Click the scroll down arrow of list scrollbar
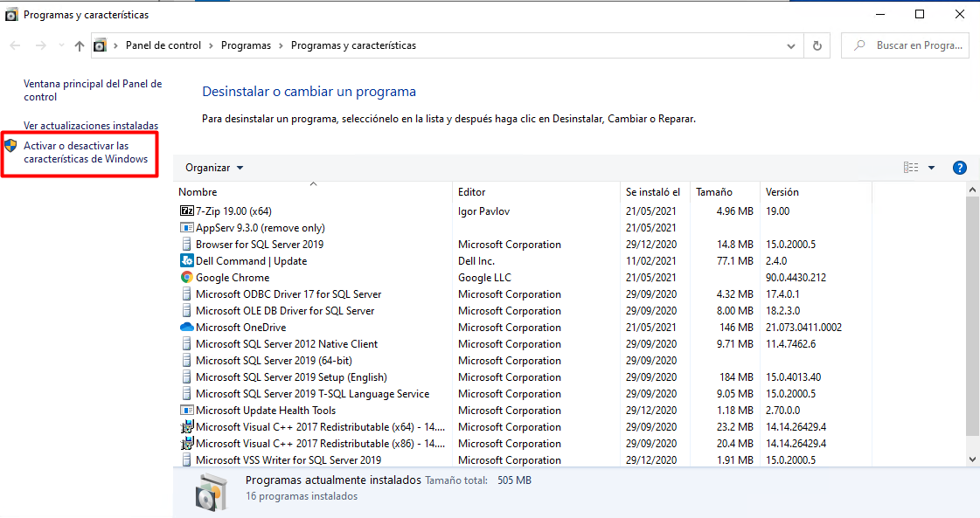This screenshot has height=518, width=980. (x=973, y=459)
